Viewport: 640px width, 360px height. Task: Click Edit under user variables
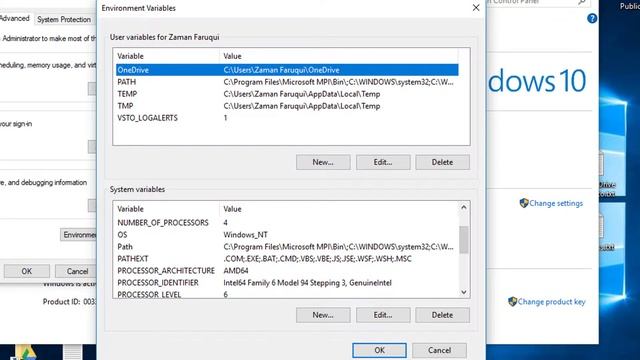pos(383,162)
